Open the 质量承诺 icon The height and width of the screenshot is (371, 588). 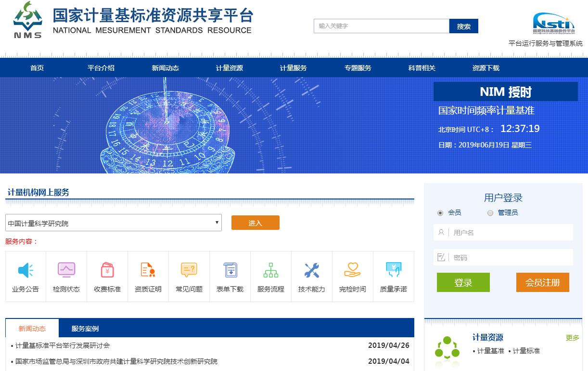[394, 270]
